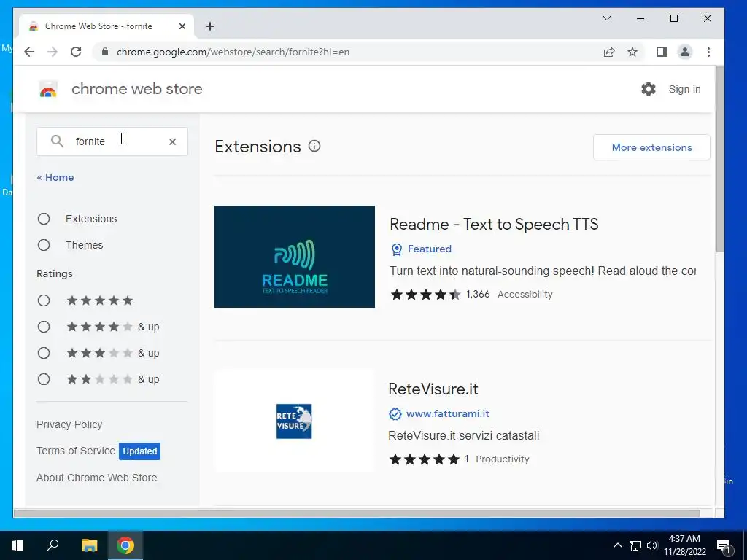Click the Productivity category label
This screenshot has width=747, height=560.
coord(502,459)
